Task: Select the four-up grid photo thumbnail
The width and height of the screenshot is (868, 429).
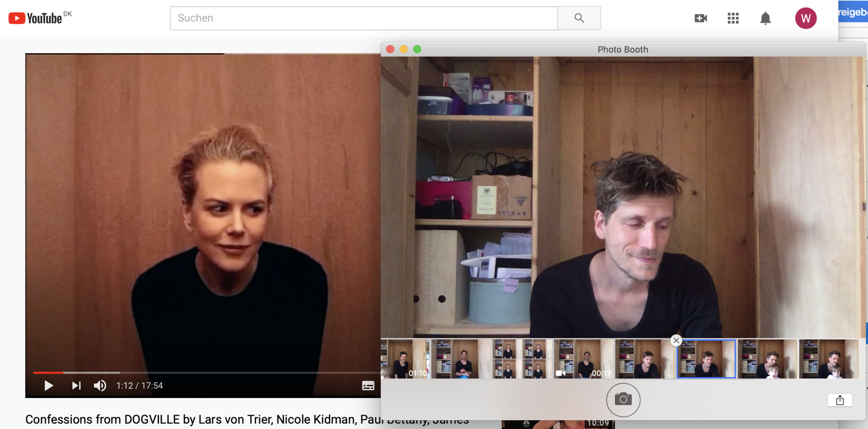Action: 521,359
